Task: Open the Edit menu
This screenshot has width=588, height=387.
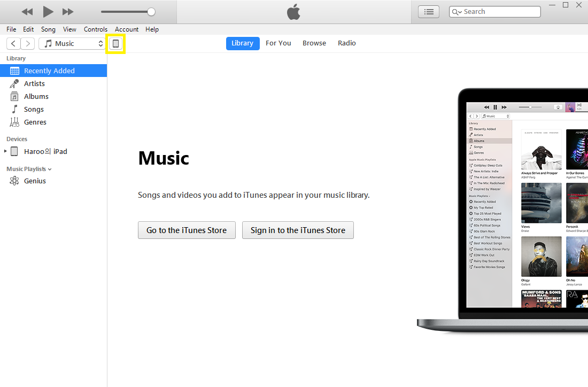Action: click(28, 29)
